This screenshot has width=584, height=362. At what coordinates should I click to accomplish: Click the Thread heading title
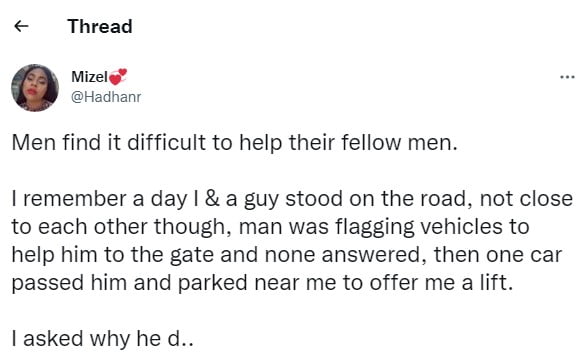click(100, 26)
